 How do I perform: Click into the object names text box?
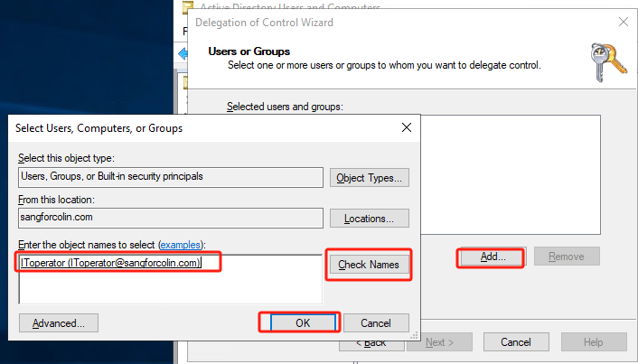171,279
